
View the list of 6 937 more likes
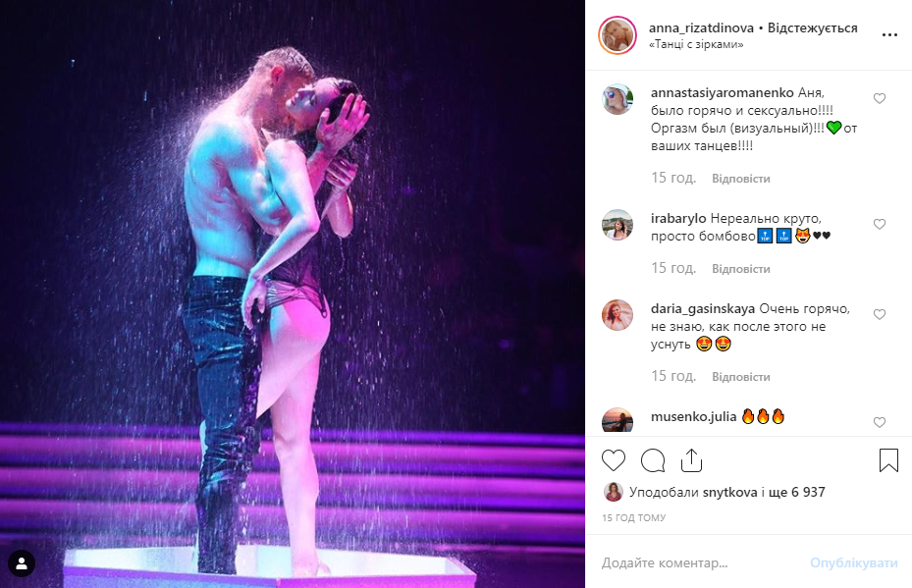[796, 492]
